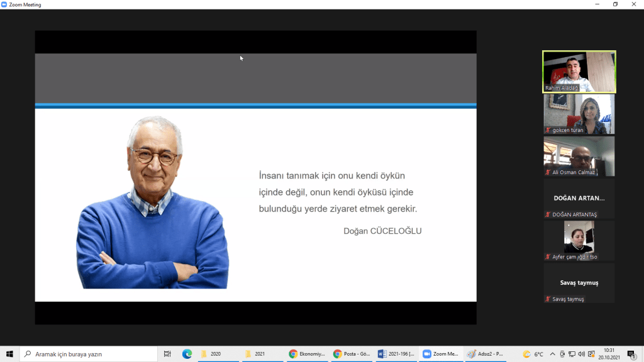This screenshot has height=362, width=644.
Task: Open the clock and date flyout
Action: (609, 354)
